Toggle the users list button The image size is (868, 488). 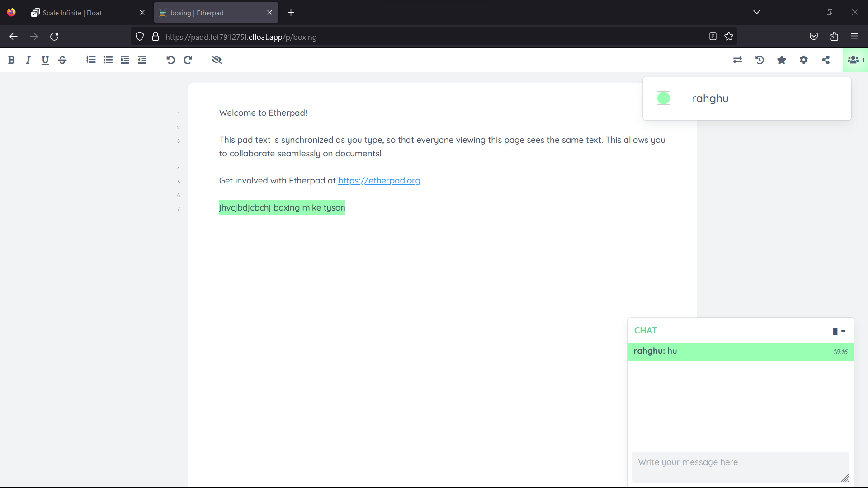point(855,60)
